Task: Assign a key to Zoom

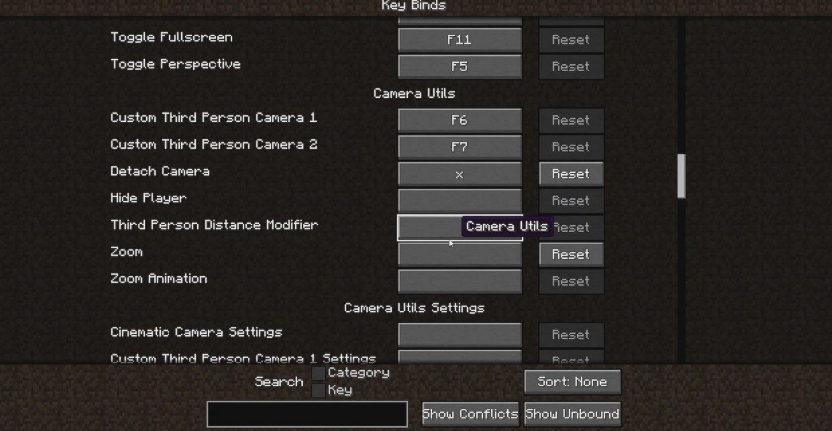Action: [x=460, y=254]
